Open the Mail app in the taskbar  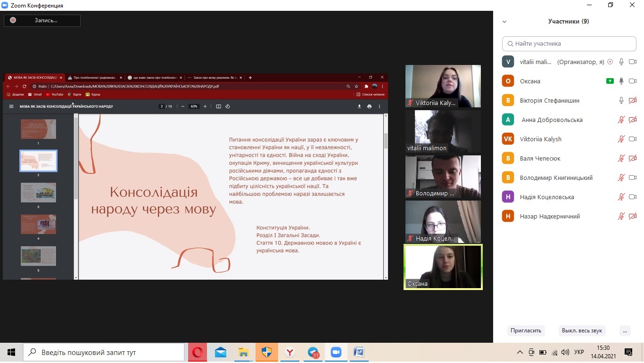tap(221, 352)
